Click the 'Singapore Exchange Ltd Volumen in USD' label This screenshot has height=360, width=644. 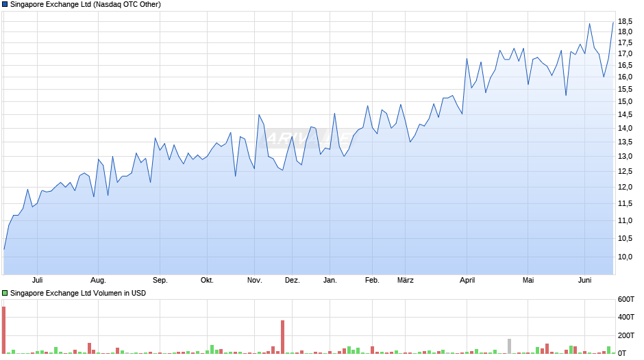pyautogui.click(x=78, y=293)
